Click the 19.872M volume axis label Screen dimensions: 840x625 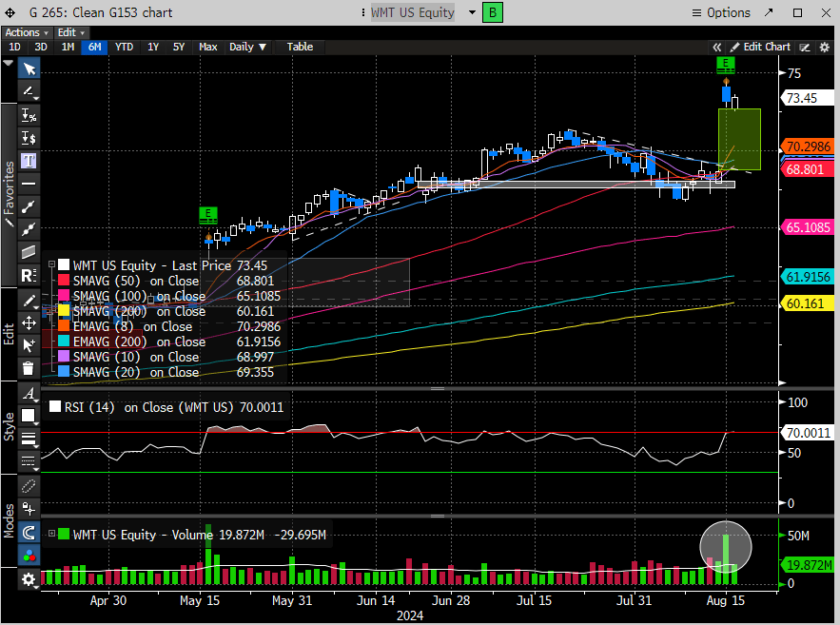pyautogui.click(x=809, y=565)
